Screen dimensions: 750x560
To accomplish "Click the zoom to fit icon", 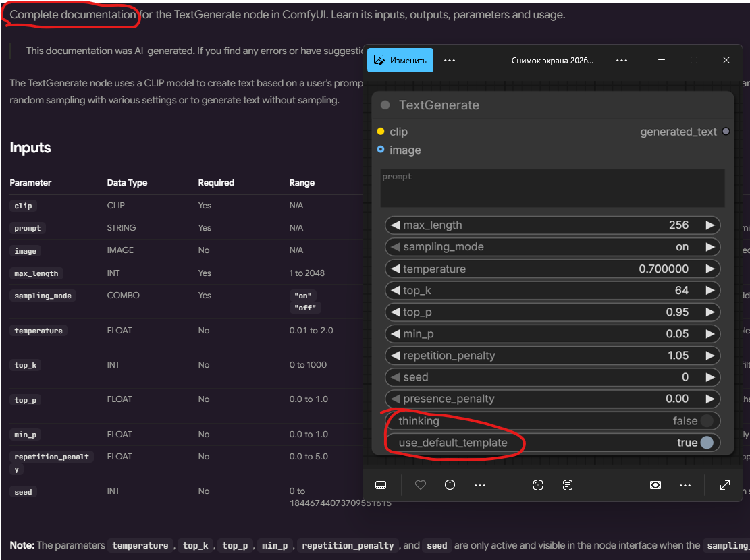I will point(655,485).
